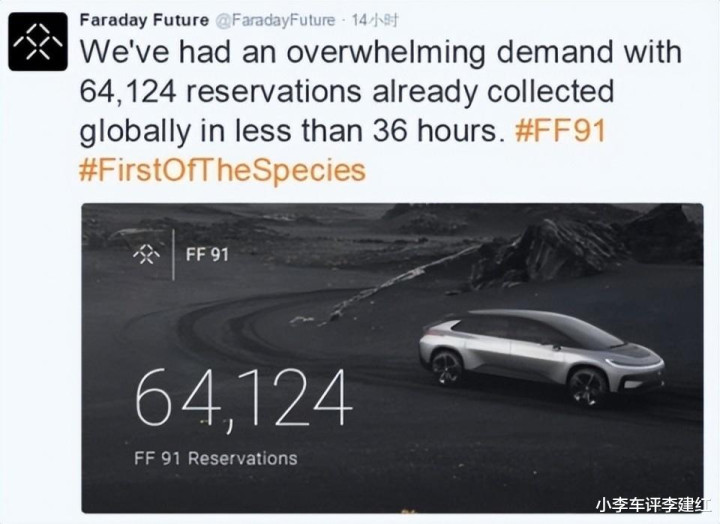Screen dimensions: 720x524
Task: Click 64,124 reservations in tweet text
Action: tap(221, 91)
